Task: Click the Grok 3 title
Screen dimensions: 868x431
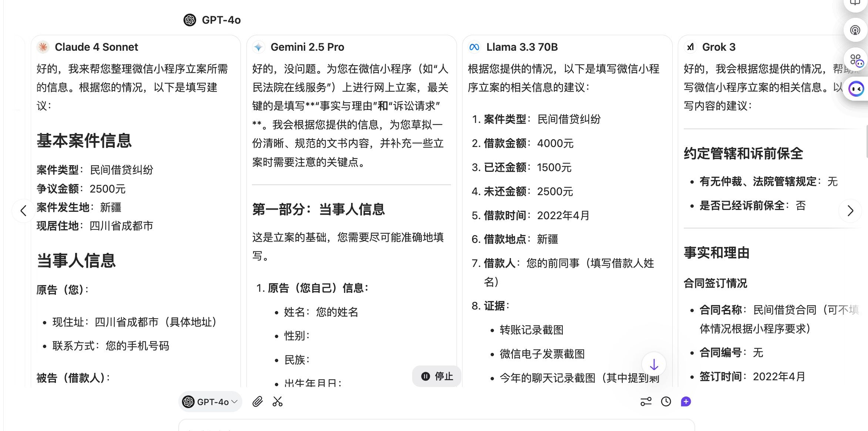Action: click(x=719, y=47)
